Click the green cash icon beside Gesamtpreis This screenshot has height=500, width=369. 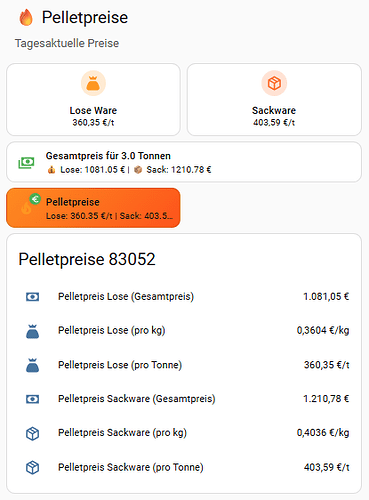26,163
